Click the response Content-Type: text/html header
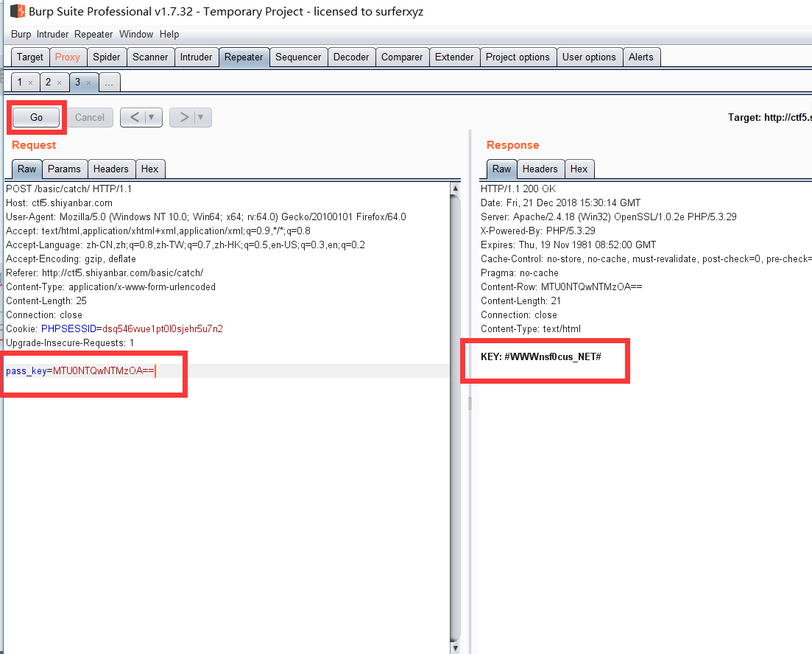The width and height of the screenshot is (812, 654). [x=530, y=328]
